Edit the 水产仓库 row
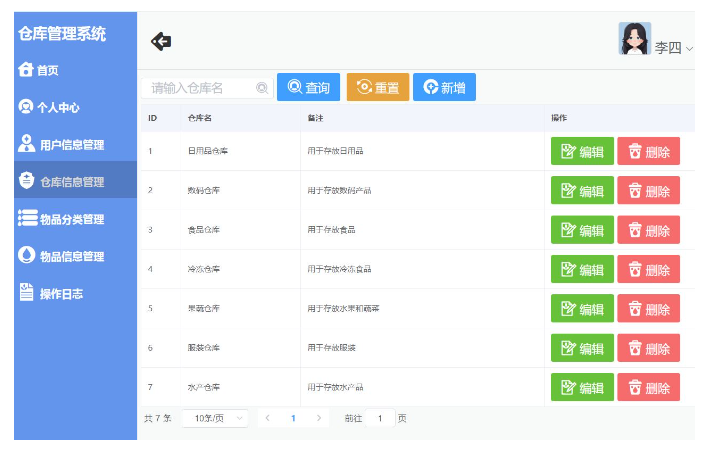This screenshot has width=720, height=450. point(582,387)
